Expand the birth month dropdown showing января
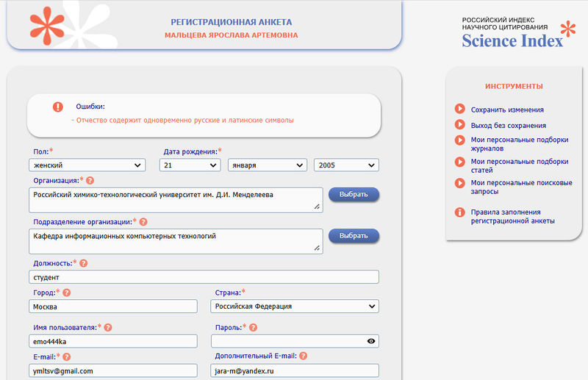Viewport: 588px width, 380px height. (x=267, y=165)
